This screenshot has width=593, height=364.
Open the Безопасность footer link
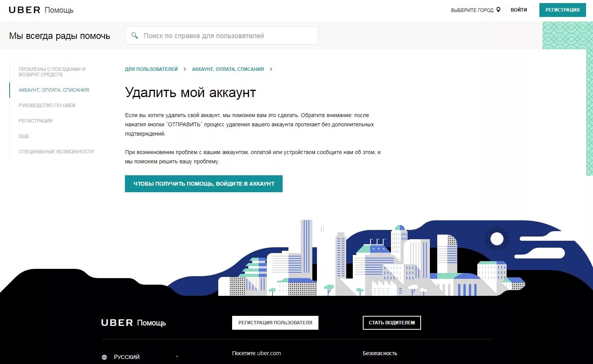pyautogui.click(x=380, y=353)
